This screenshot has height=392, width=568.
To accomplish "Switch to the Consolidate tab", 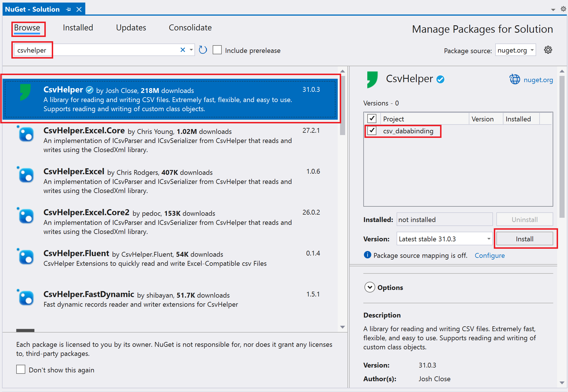I will point(190,28).
